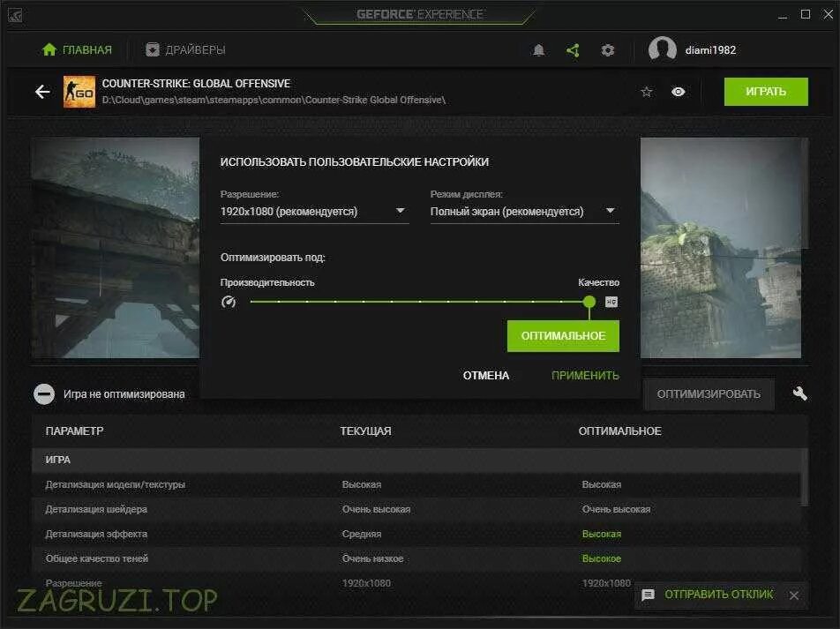
Task: Click the HQ quality icon
Action: point(611,302)
